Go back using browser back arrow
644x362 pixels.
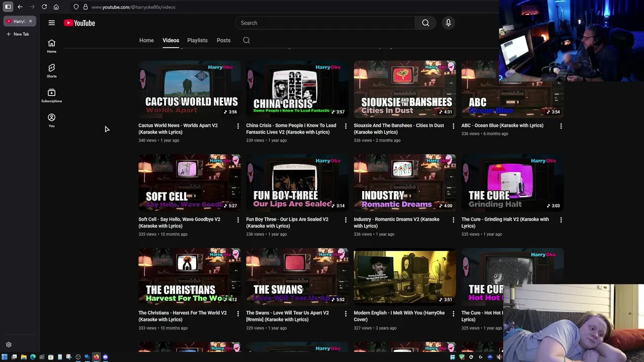click(20, 7)
